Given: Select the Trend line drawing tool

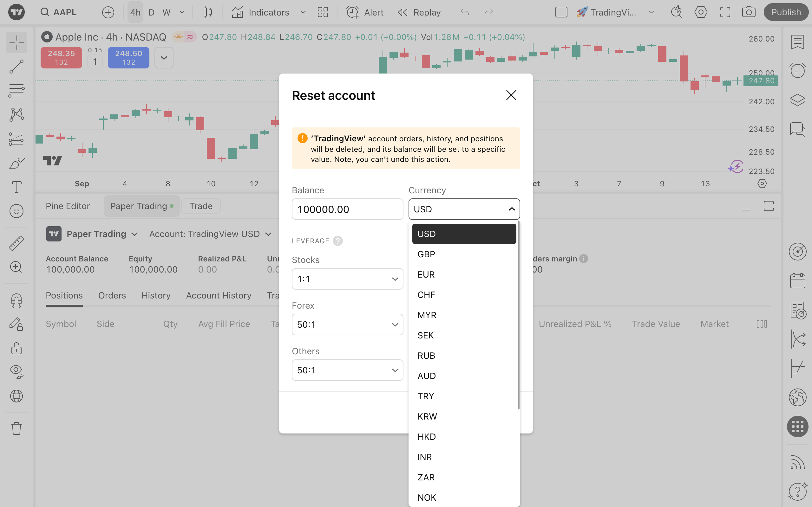Looking at the screenshot, I should tap(16, 67).
